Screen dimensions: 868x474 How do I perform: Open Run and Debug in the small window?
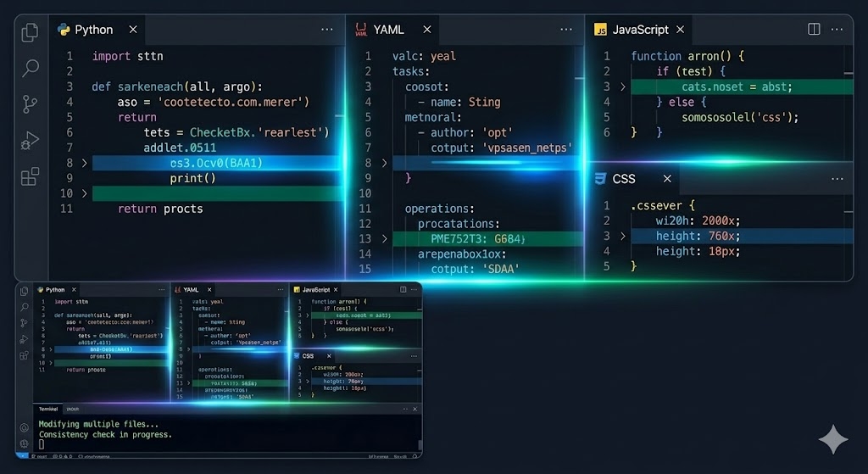click(25, 339)
